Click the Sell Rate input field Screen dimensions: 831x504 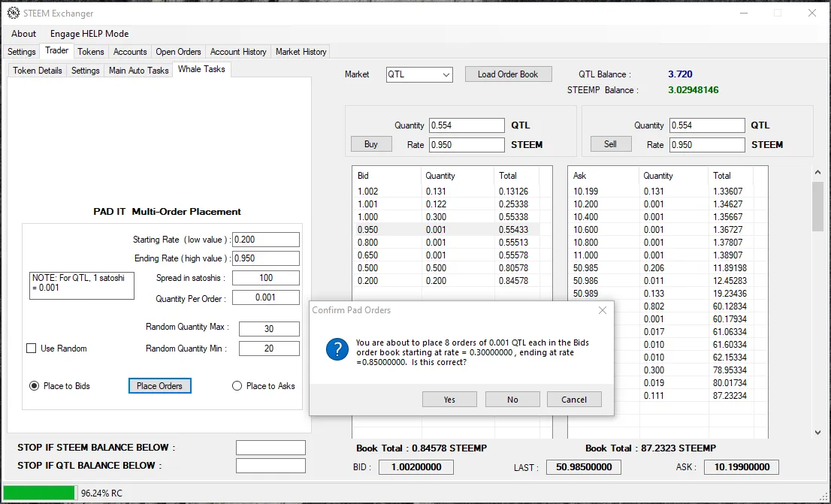[x=707, y=145]
